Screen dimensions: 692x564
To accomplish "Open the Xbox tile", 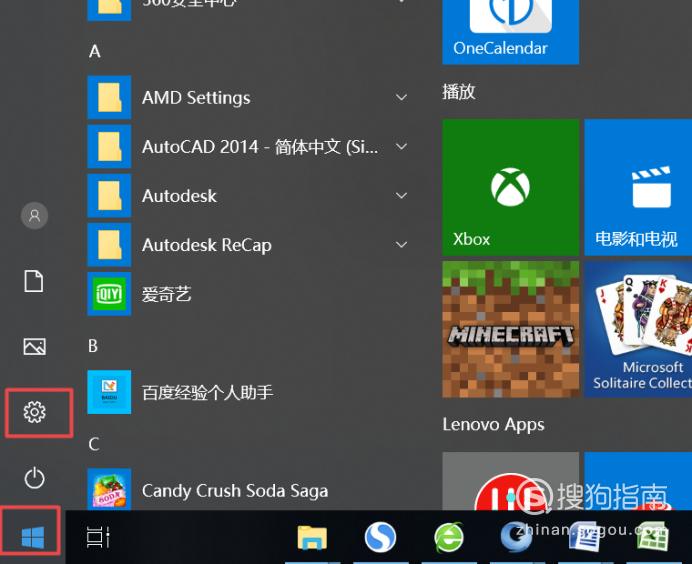I will 511,187.
